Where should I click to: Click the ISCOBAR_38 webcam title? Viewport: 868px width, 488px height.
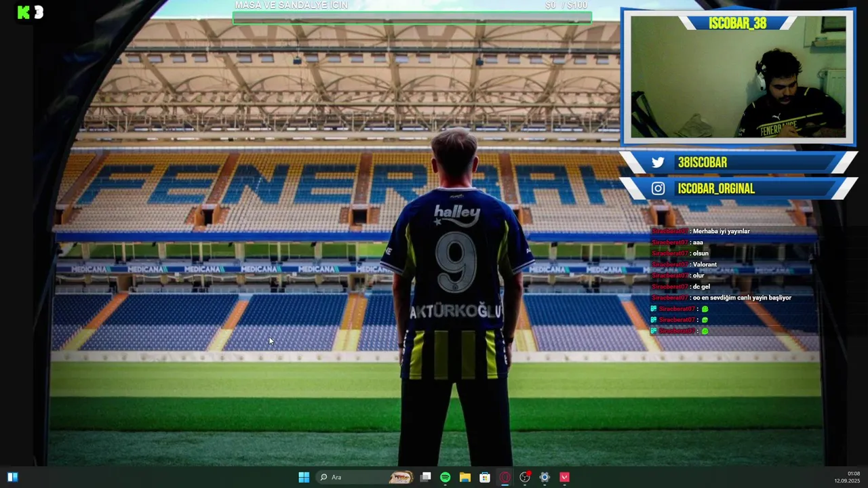(x=737, y=23)
